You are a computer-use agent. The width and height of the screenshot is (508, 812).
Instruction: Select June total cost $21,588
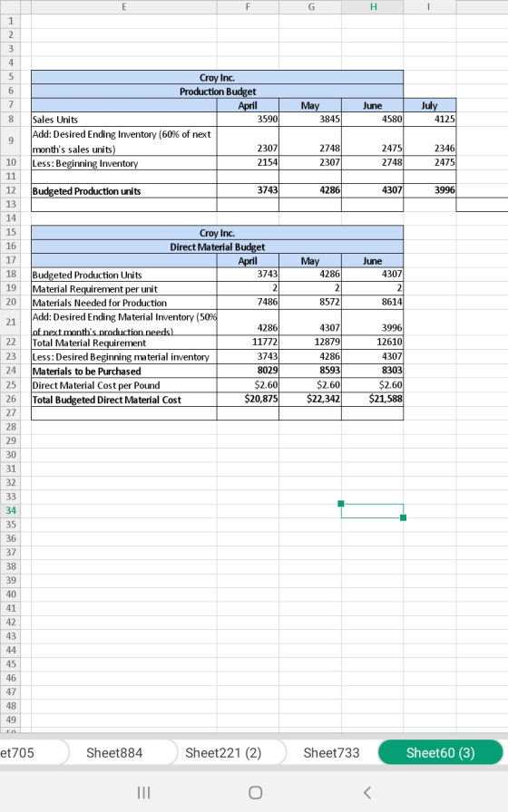pyautogui.click(x=373, y=399)
